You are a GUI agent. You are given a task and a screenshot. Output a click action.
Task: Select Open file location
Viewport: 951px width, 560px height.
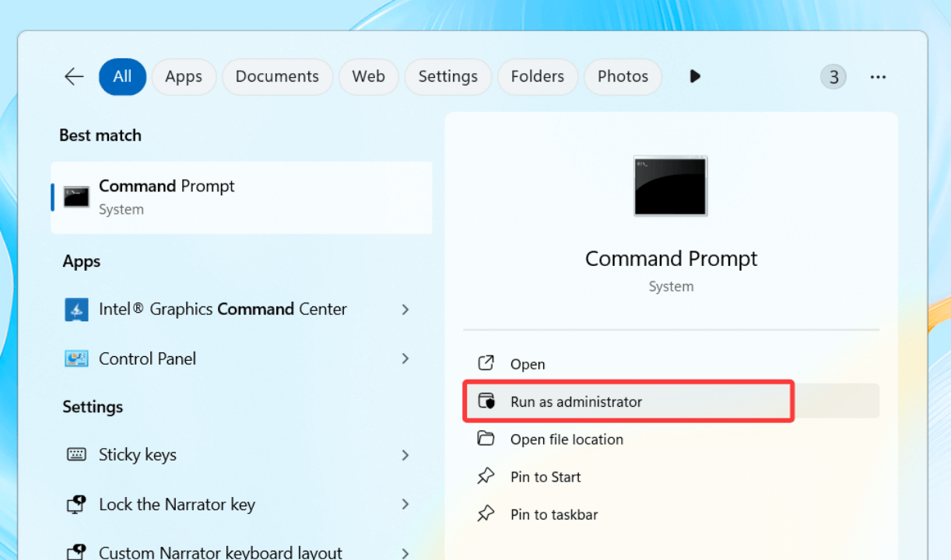click(x=567, y=439)
